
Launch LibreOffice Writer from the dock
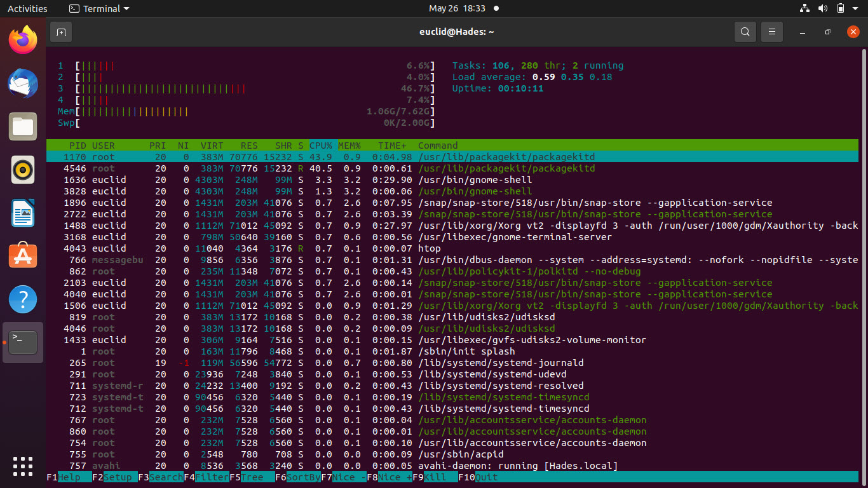[23, 213]
